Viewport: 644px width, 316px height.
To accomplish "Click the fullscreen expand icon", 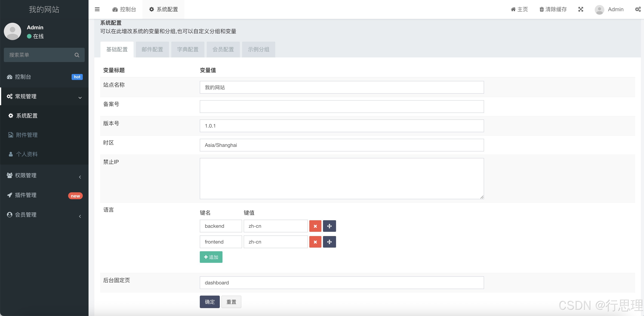I will click(x=580, y=9).
